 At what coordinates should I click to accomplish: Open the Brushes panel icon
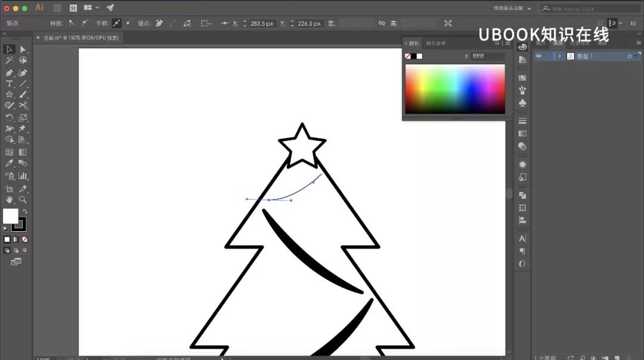tap(522, 91)
